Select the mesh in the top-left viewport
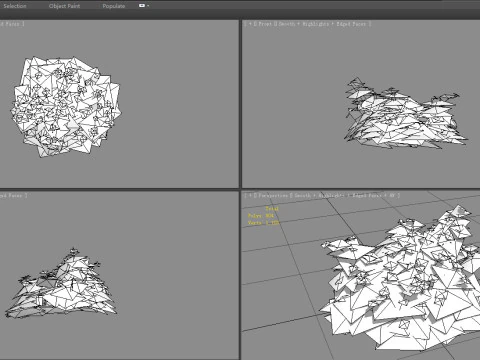Viewport: 480px width, 360px height. click(x=66, y=107)
